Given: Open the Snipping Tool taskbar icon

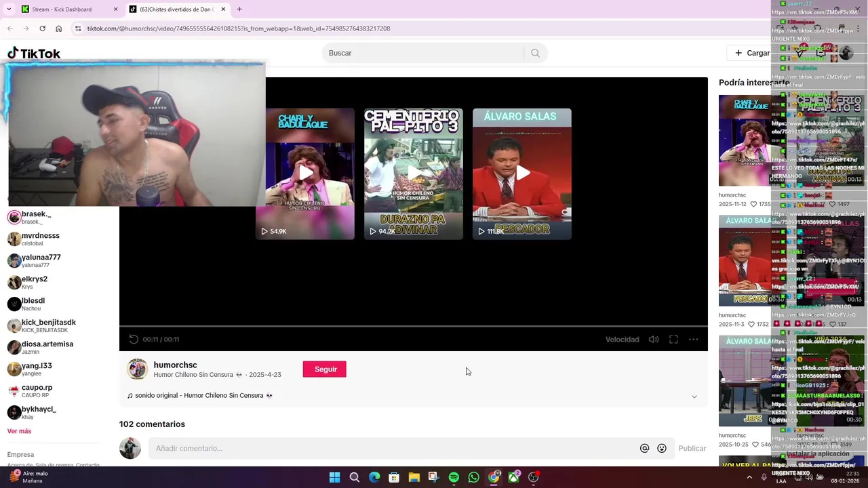Looking at the screenshot, I should (x=434, y=477).
